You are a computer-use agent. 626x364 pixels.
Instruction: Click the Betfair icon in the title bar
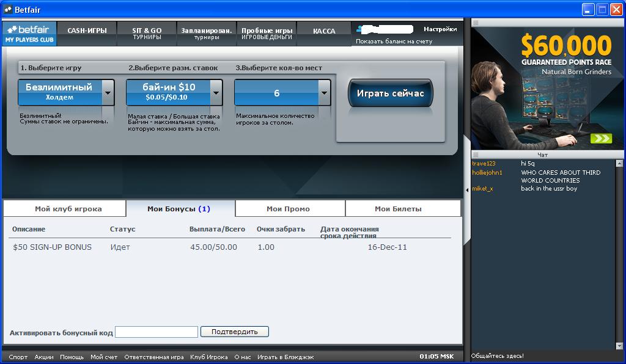pos(8,9)
